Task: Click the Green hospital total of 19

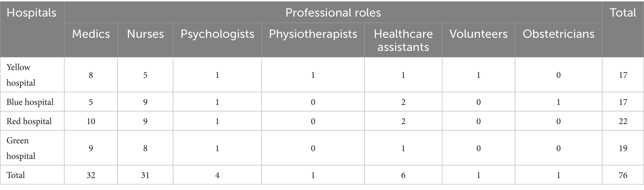Action: coord(623,148)
